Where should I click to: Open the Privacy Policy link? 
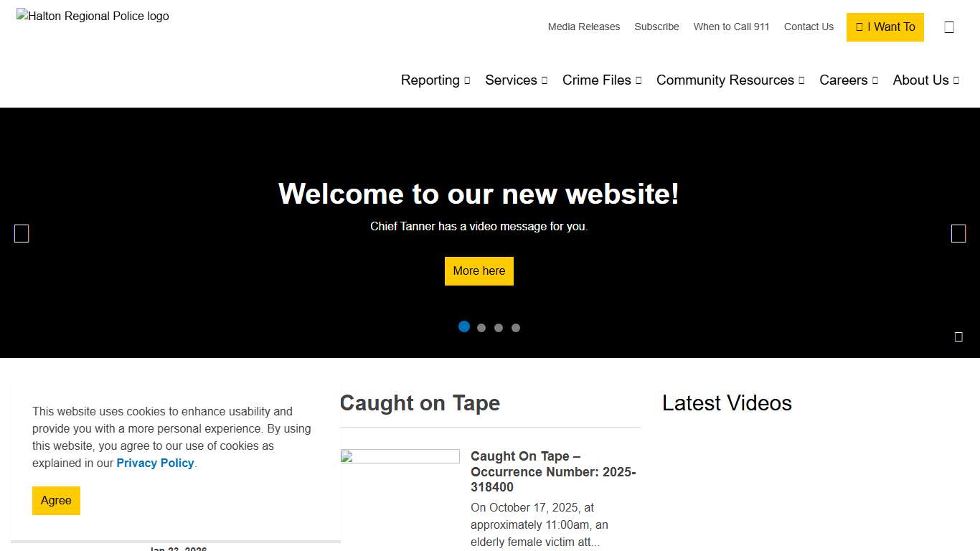coord(155,463)
